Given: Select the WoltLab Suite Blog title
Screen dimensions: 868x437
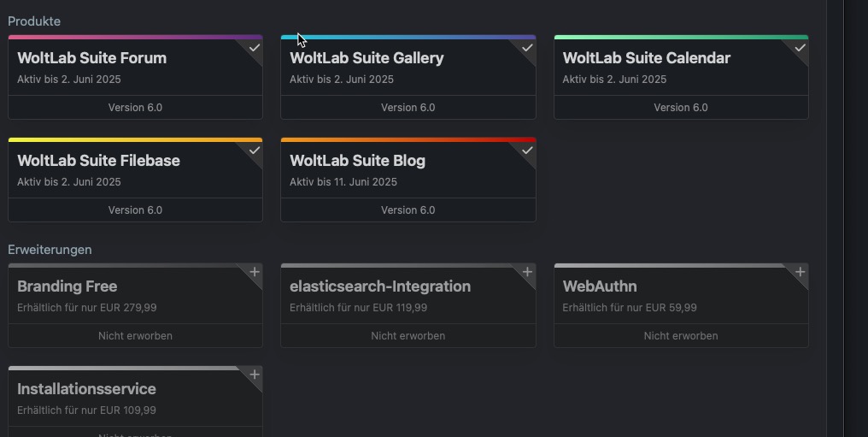Looking at the screenshot, I should tap(357, 161).
